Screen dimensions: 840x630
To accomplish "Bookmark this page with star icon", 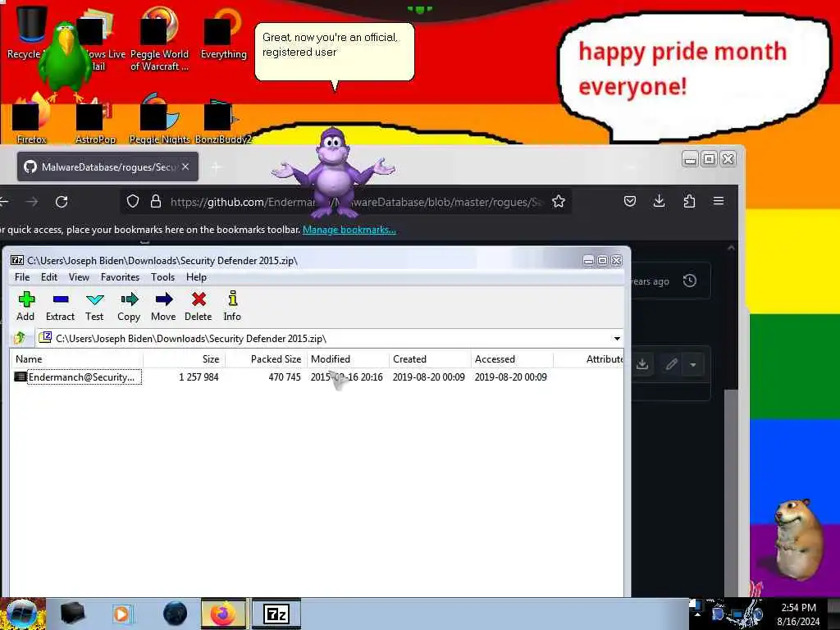I will tap(558, 202).
